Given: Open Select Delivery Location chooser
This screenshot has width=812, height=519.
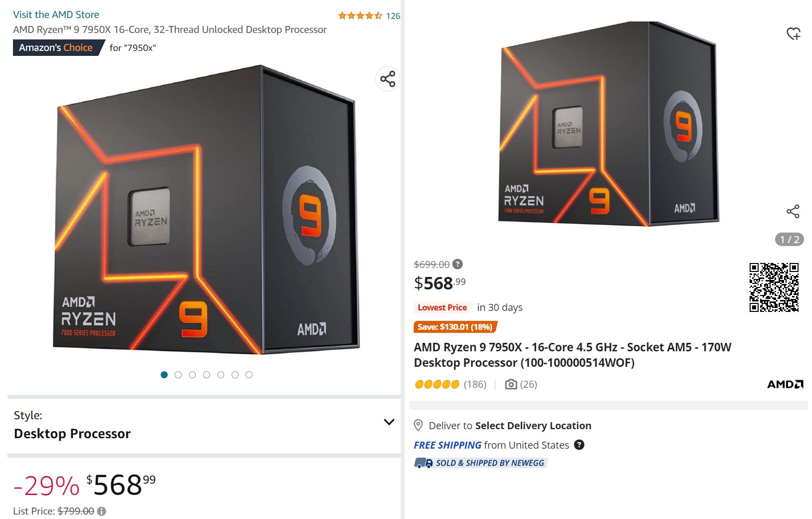Looking at the screenshot, I should (533, 426).
